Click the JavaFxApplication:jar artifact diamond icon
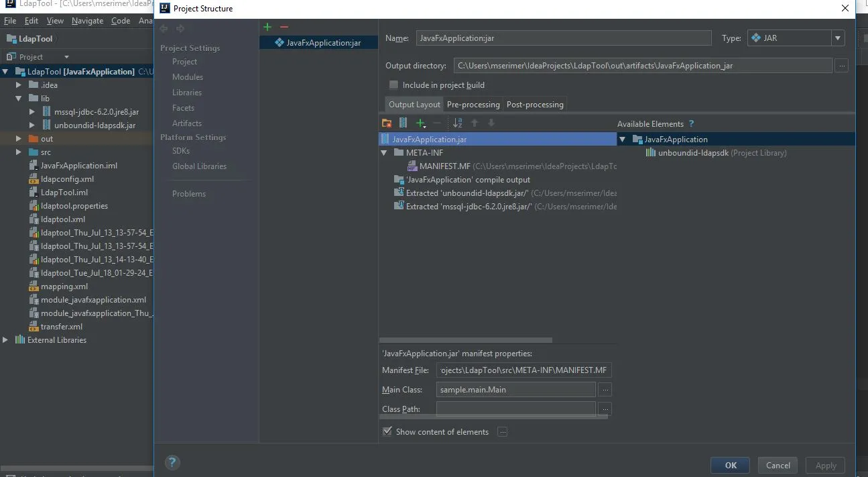The width and height of the screenshot is (868, 477). pyautogui.click(x=280, y=42)
